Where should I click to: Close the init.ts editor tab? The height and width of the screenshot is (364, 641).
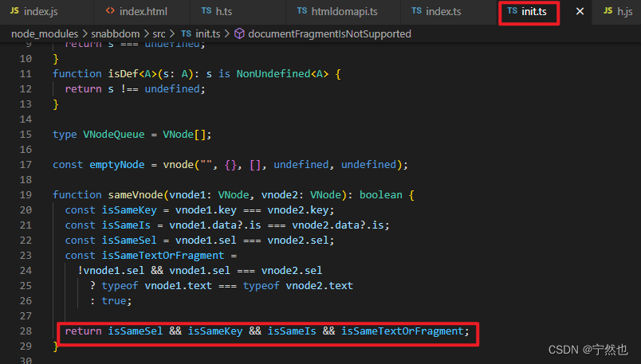coord(580,11)
